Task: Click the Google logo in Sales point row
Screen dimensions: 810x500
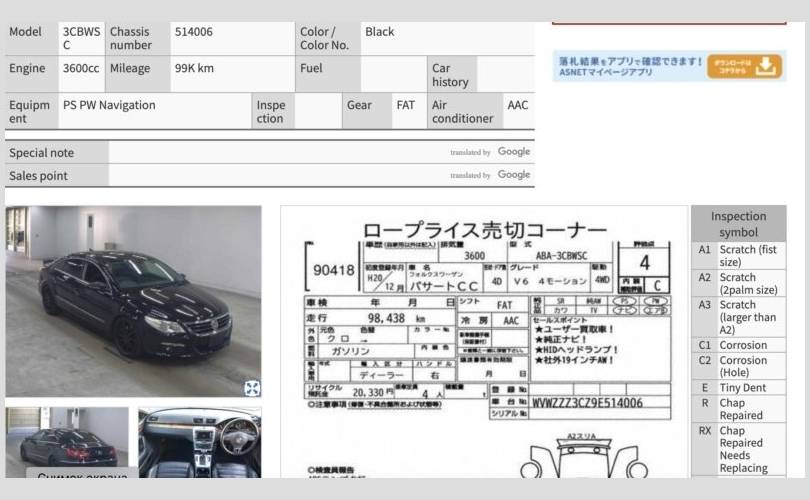Action: pyautogui.click(x=513, y=175)
